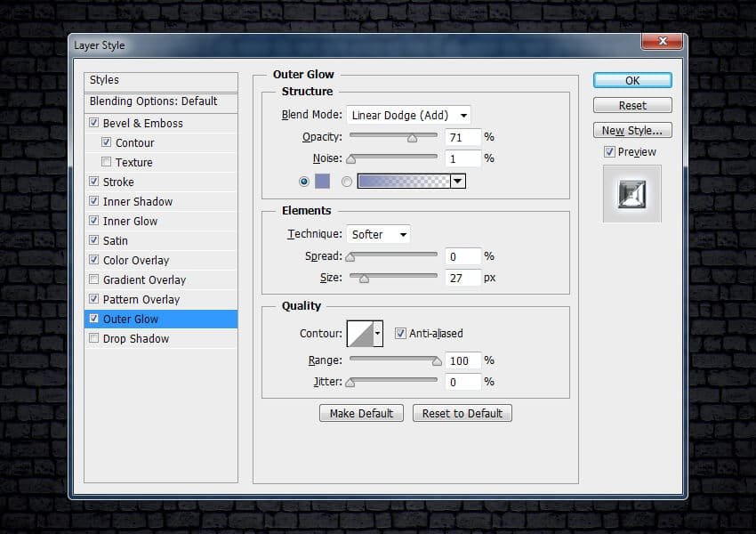The height and width of the screenshot is (534, 756).
Task: Uncheck the Bevel & Emboss checkbox
Action: coord(94,124)
